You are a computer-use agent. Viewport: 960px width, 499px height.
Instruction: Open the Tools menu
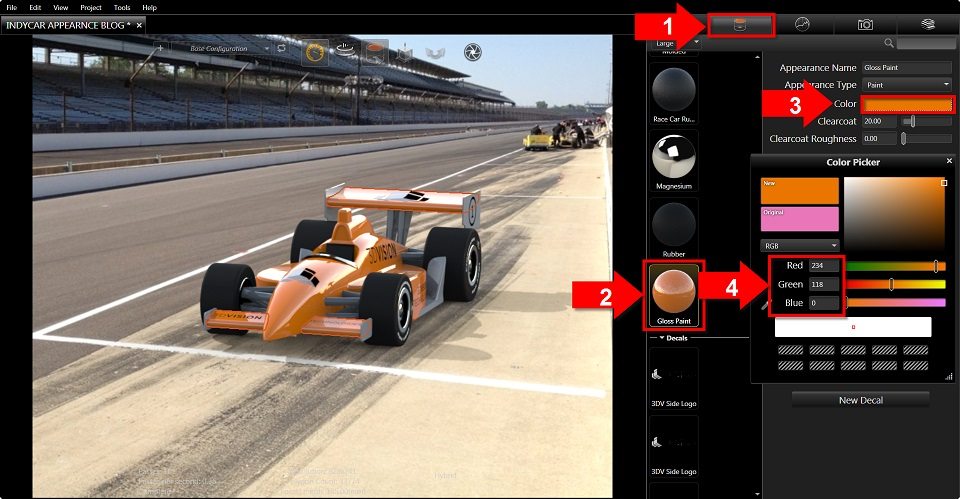pyautogui.click(x=122, y=7)
